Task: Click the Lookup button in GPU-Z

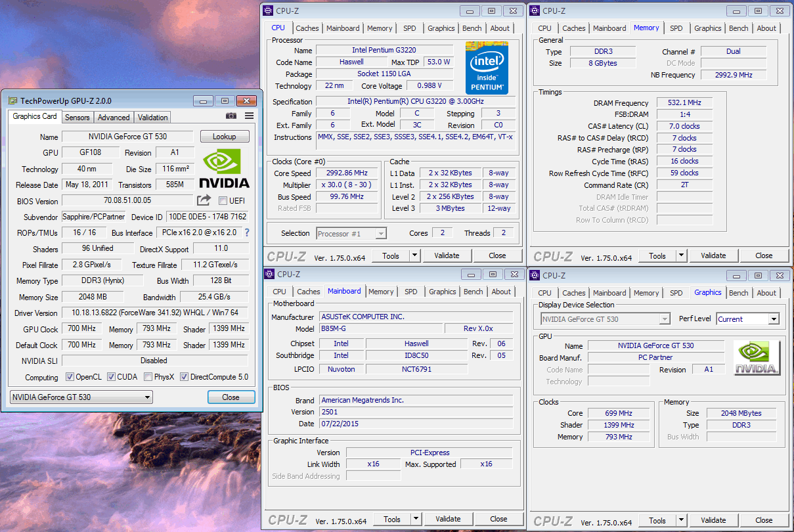Action: pyautogui.click(x=223, y=137)
